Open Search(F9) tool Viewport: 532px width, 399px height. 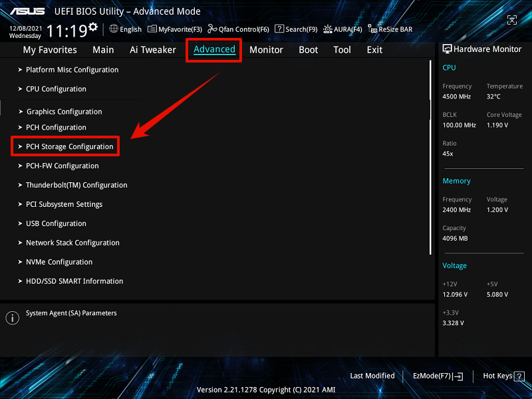point(296,29)
